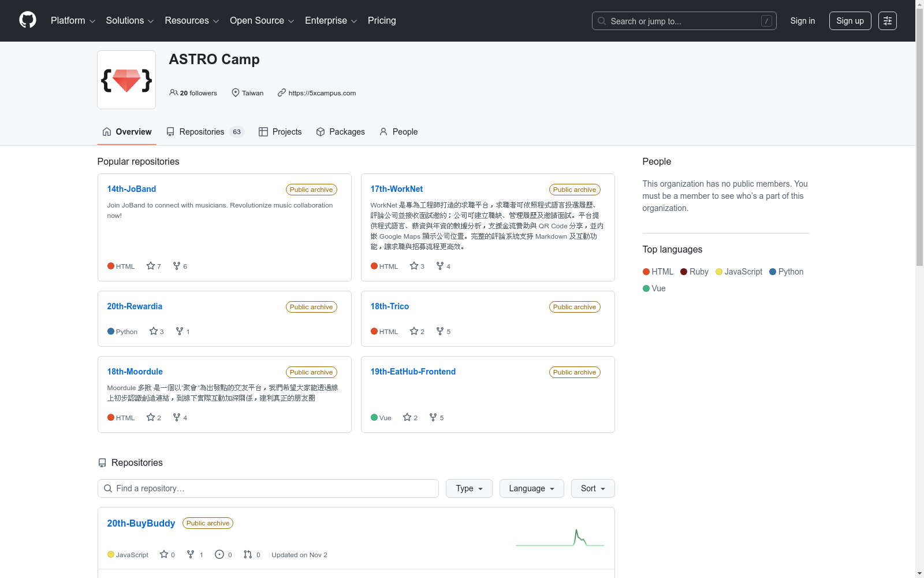Open the 20th-Rewardia repository link

click(135, 306)
